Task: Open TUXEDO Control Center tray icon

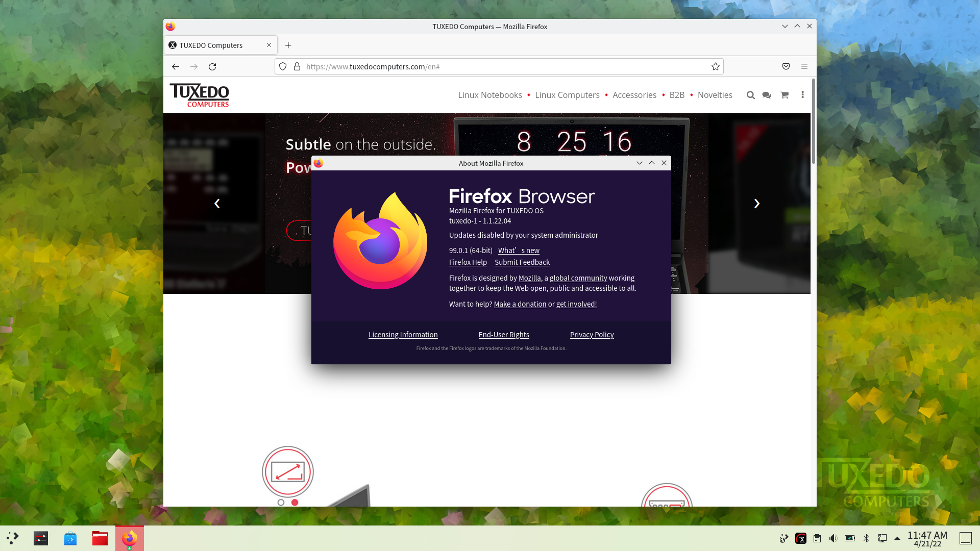Action: click(801, 538)
